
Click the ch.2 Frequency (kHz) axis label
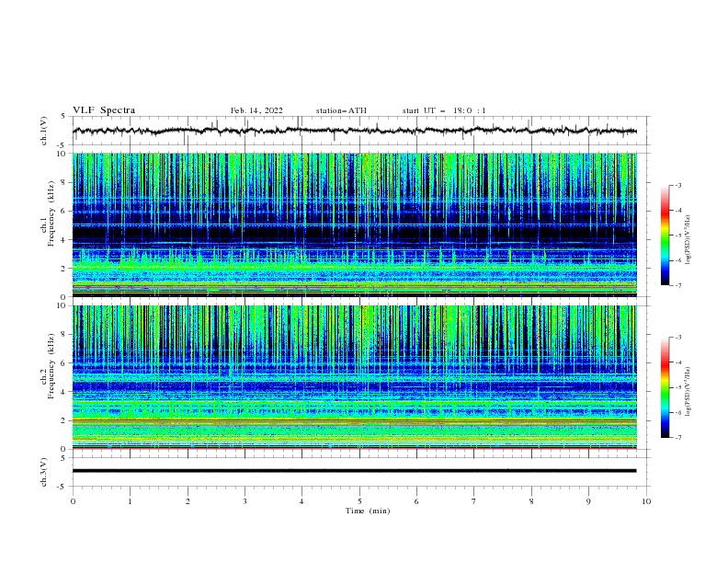tap(47, 366)
